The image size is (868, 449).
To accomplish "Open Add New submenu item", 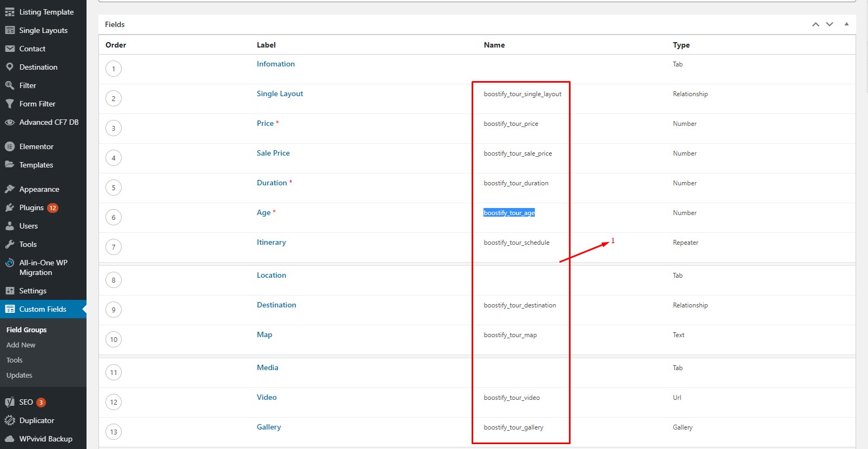I will tap(21, 345).
